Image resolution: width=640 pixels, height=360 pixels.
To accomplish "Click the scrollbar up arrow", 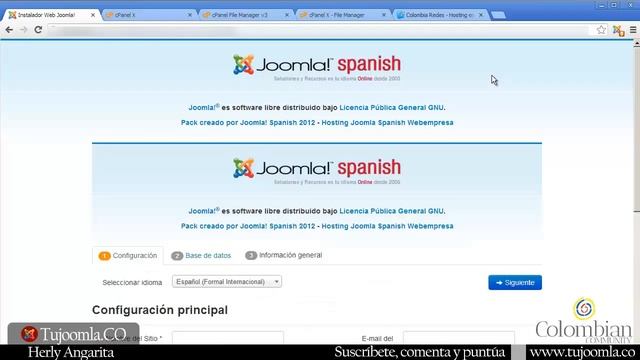I will (x=636, y=42).
